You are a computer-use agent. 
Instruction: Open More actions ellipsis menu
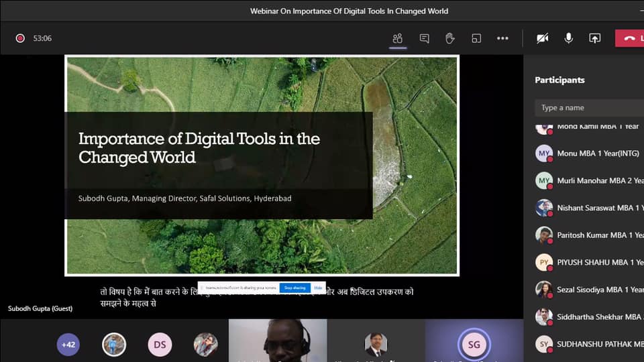click(502, 38)
